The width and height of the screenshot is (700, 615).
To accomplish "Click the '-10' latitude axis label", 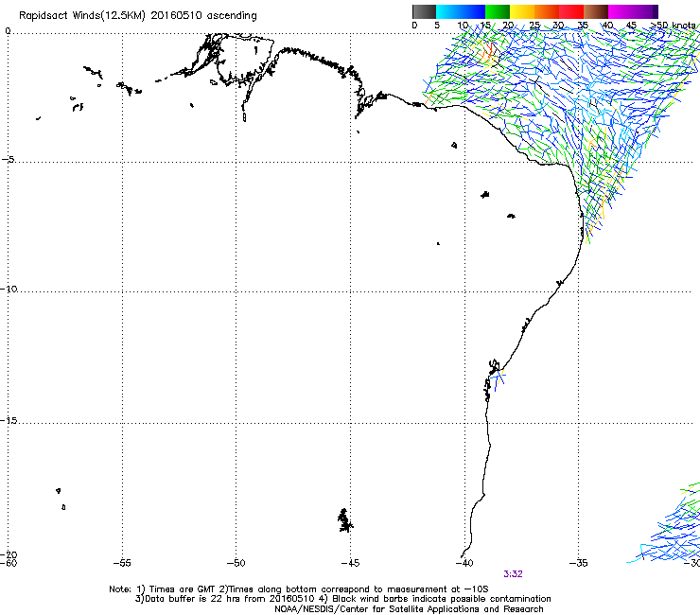I will point(9,289).
